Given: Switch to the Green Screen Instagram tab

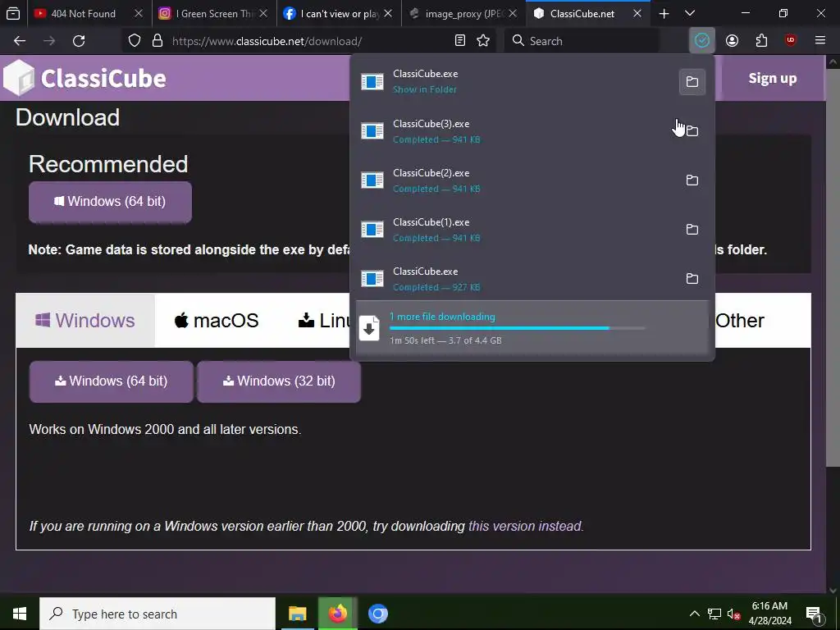Looking at the screenshot, I should pos(214,14).
